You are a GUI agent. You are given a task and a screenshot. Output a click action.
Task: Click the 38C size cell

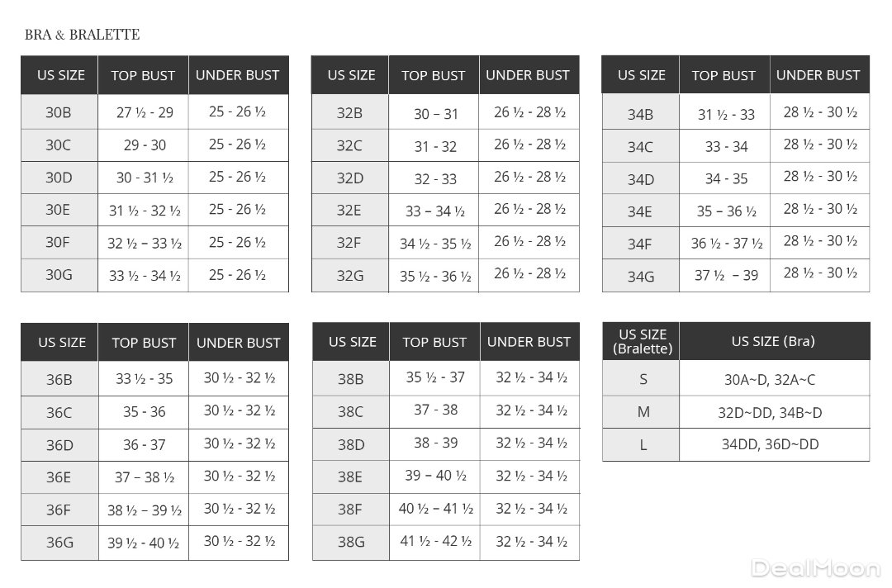[x=350, y=411]
